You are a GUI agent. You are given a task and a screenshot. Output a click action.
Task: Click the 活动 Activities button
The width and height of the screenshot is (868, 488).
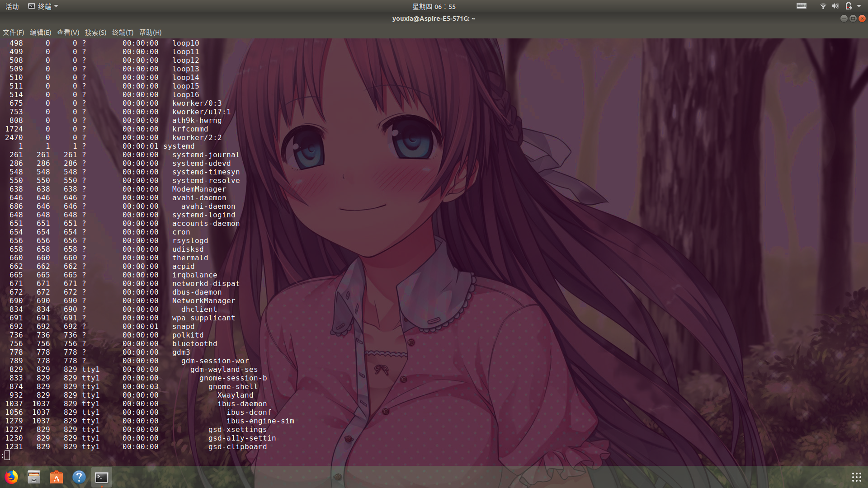12,6
